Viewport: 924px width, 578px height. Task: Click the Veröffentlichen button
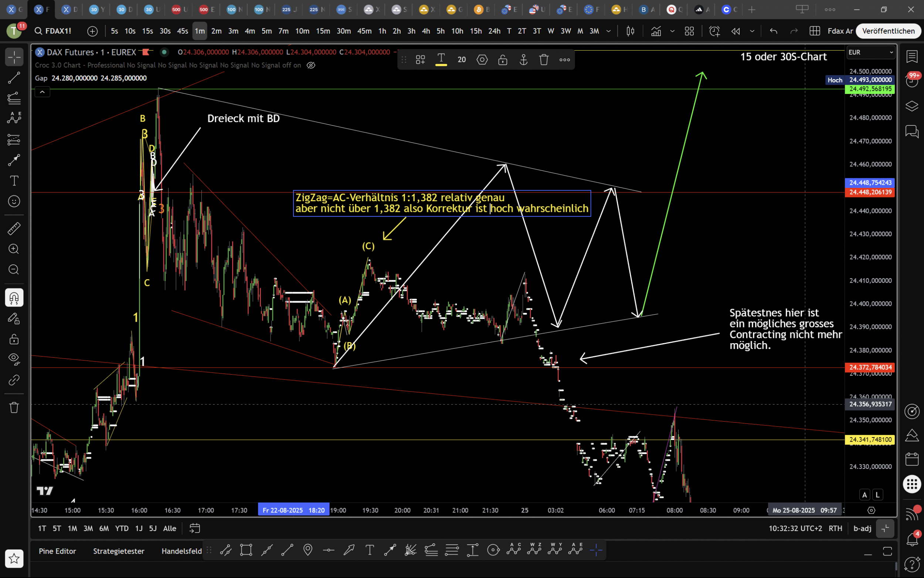click(888, 31)
